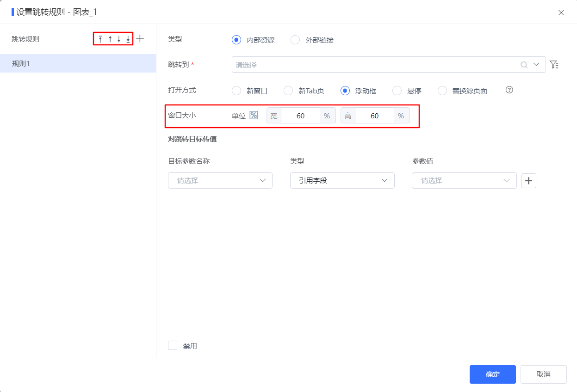
Task: Choose 替换源页面 open mode
Action: 442,91
